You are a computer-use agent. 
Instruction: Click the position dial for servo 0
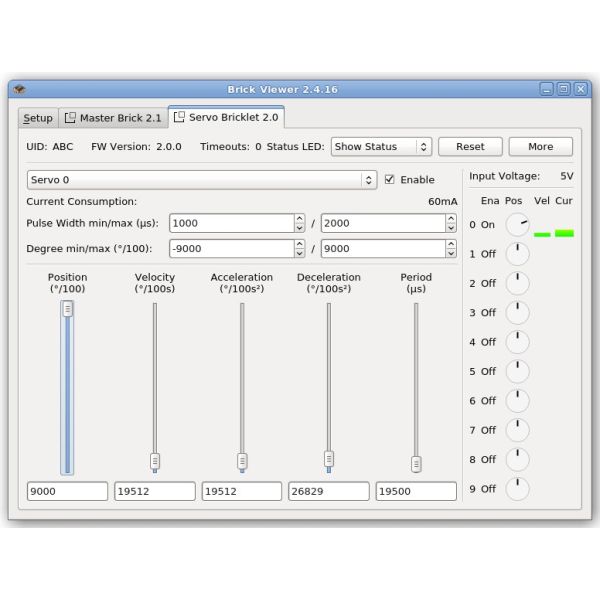click(x=517, y=225)
